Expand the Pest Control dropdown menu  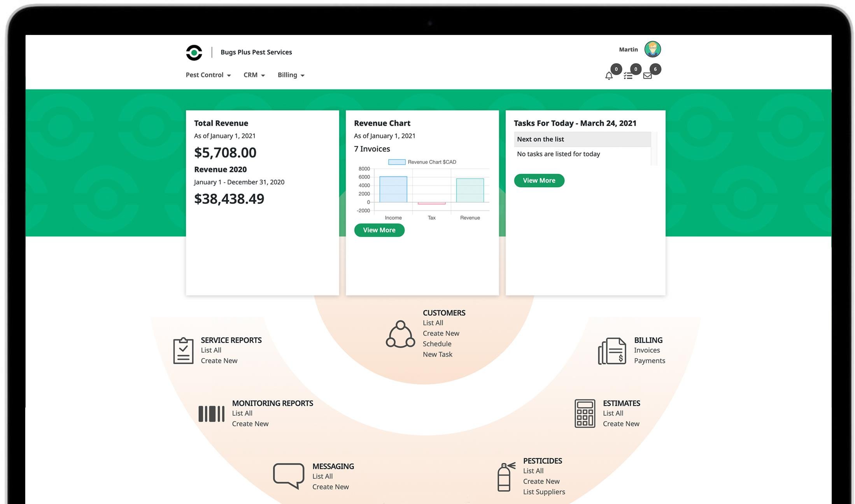(x=208, y=75)
